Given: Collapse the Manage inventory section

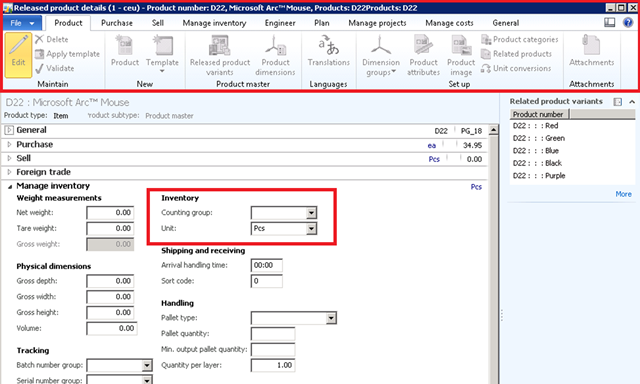Looking at the screenshot, I should pos(9,186).
